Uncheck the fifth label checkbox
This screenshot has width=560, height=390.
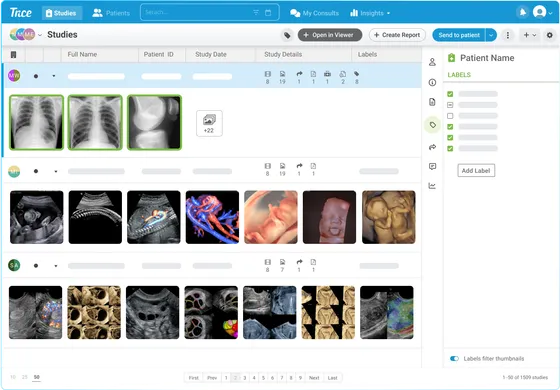click(x=450, y=138)
